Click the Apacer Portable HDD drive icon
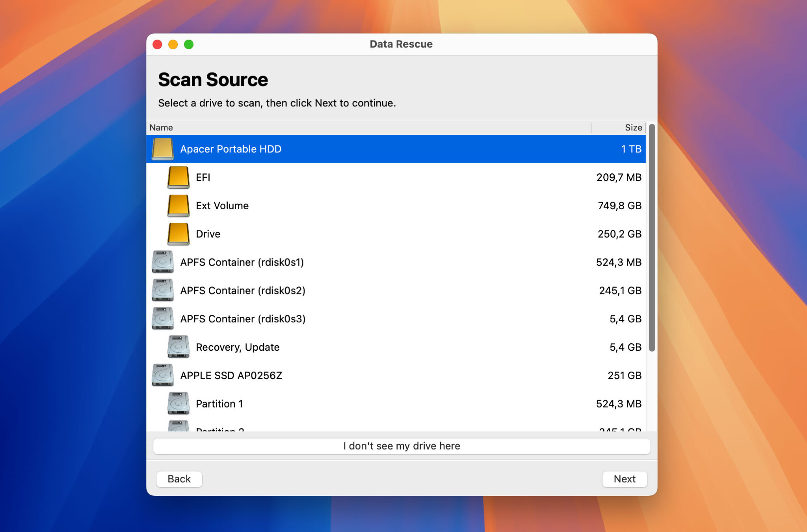 162,149
